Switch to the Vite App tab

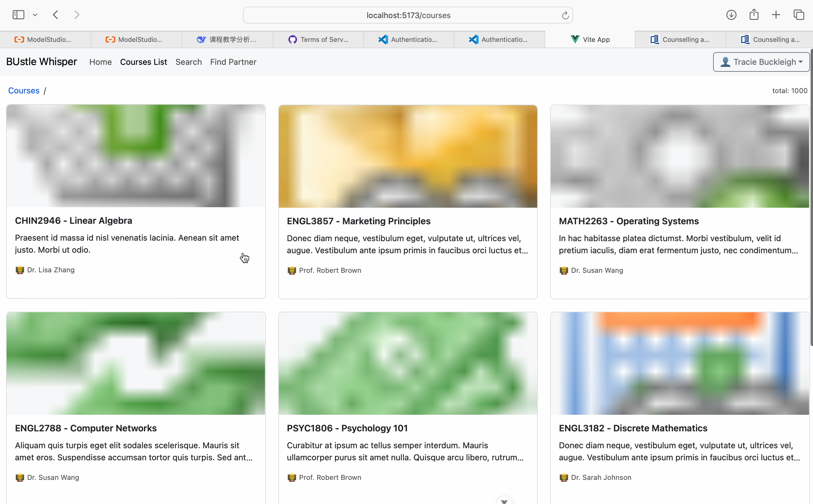pos(590,40)
